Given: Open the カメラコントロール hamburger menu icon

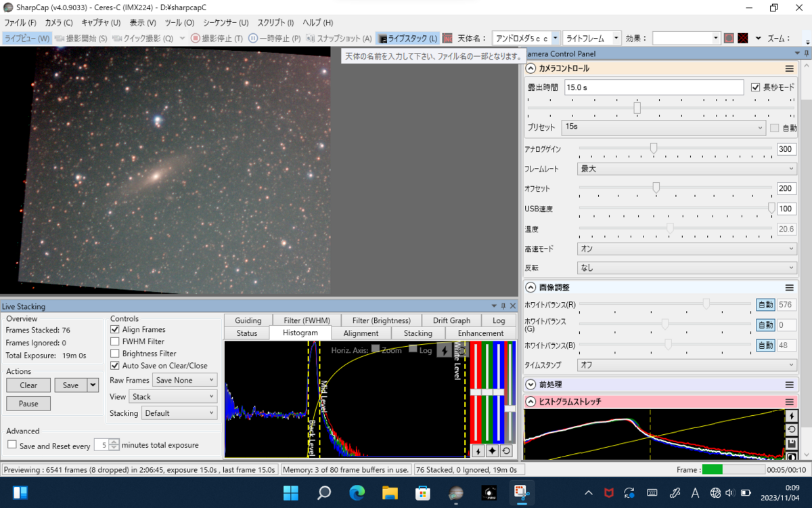Looking at the screenshot, I should pos(789,68).
